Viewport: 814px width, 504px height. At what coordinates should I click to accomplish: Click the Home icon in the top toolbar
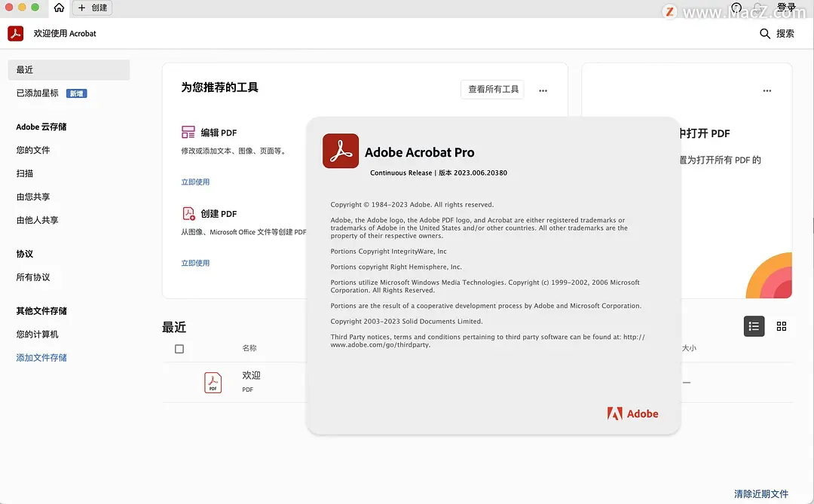[59, 8]
